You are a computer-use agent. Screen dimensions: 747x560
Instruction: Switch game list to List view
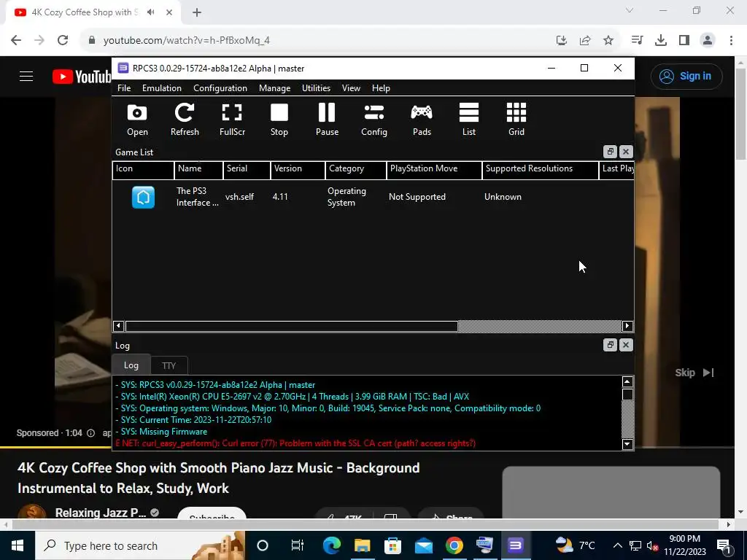tap(469, 120)
